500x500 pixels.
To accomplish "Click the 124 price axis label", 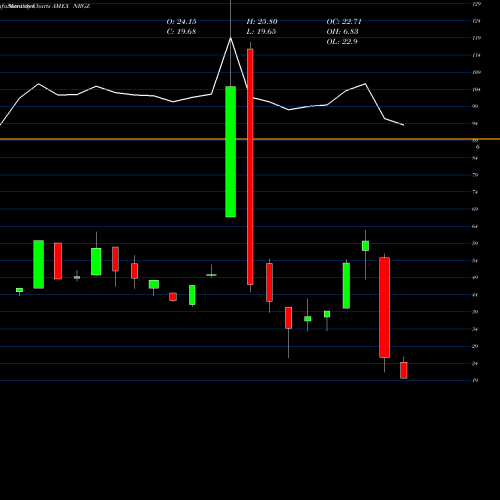I will (x=476, y=21).
